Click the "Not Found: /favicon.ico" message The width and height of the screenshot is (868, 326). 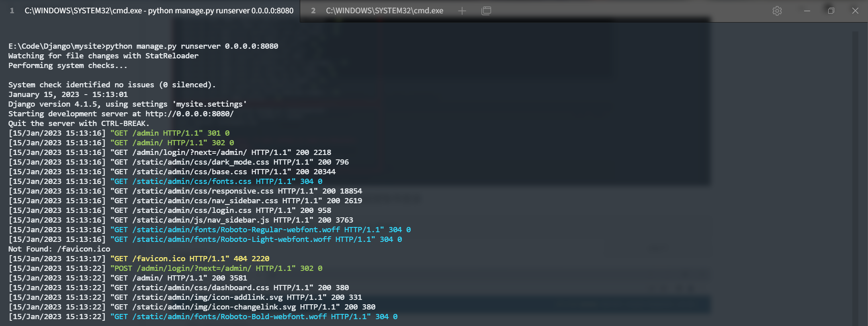point(59,249)
